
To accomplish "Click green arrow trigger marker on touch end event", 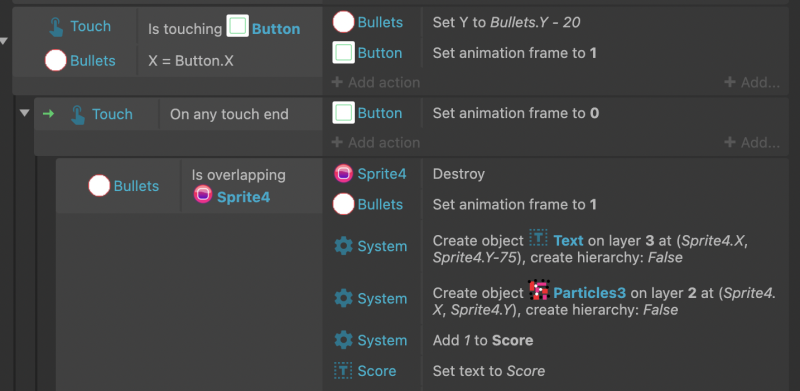I will click(48, 114).
